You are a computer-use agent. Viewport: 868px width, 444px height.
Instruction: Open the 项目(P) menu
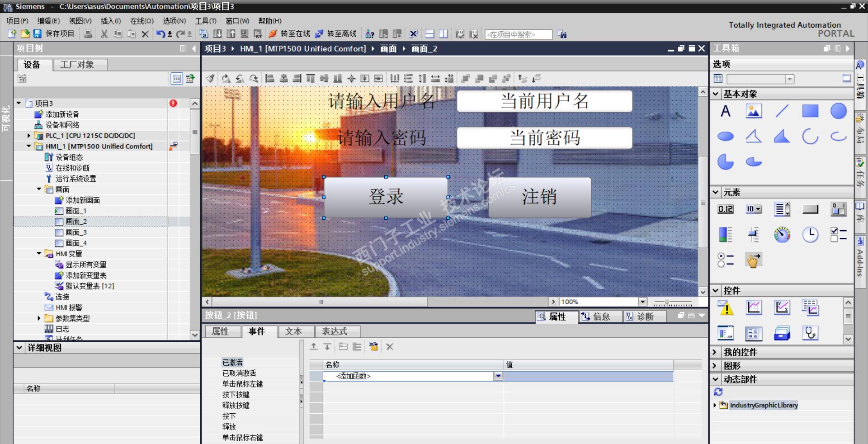17,21
